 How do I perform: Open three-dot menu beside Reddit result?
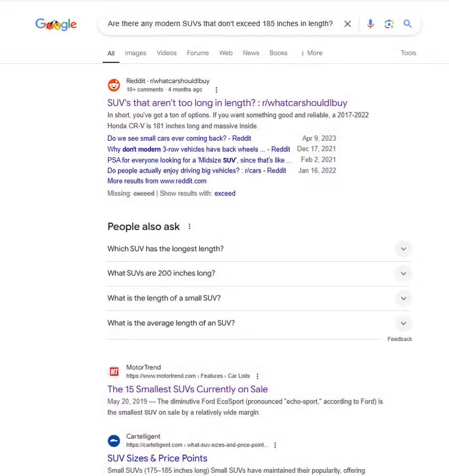click(217, 90)
